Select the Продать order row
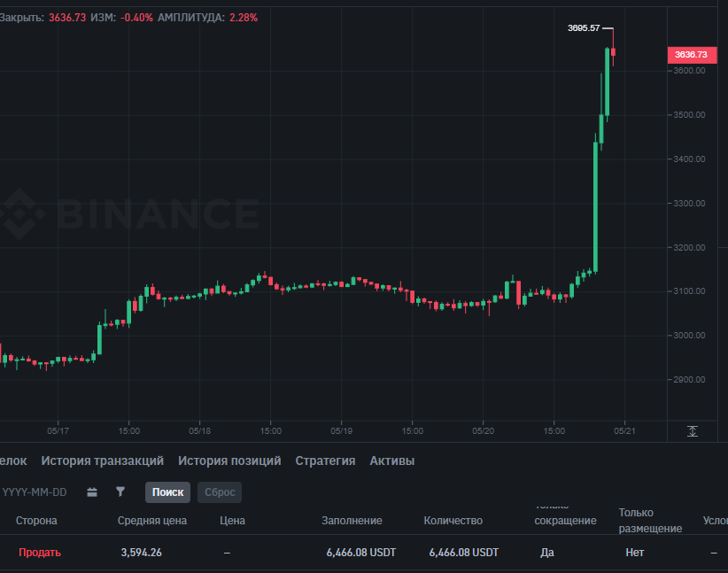Screen dimensions: 728x573 tap(40, 553)
